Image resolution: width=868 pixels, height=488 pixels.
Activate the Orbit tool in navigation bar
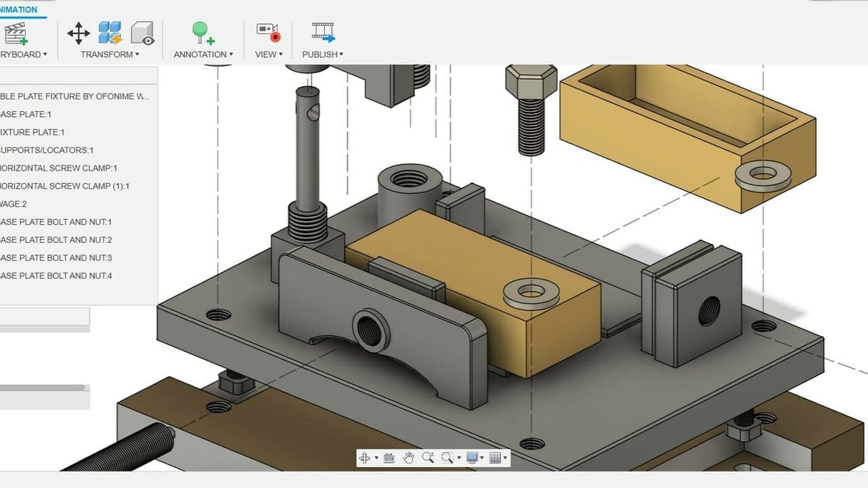[365, 457]
